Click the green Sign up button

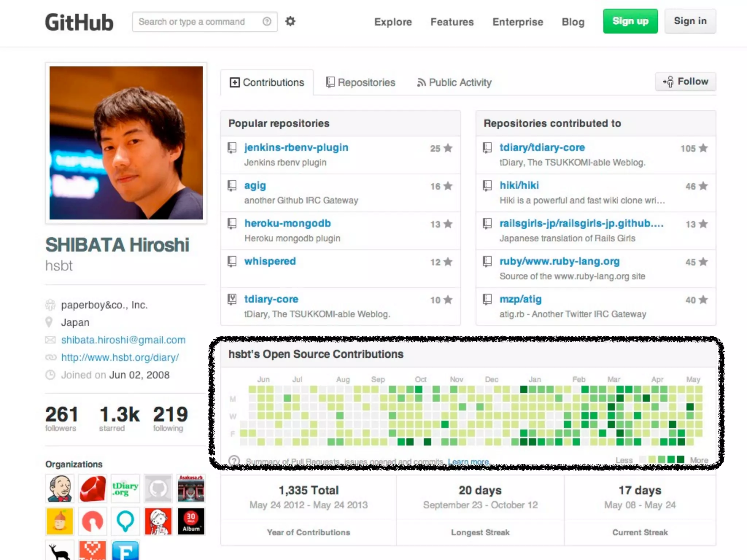630,21
